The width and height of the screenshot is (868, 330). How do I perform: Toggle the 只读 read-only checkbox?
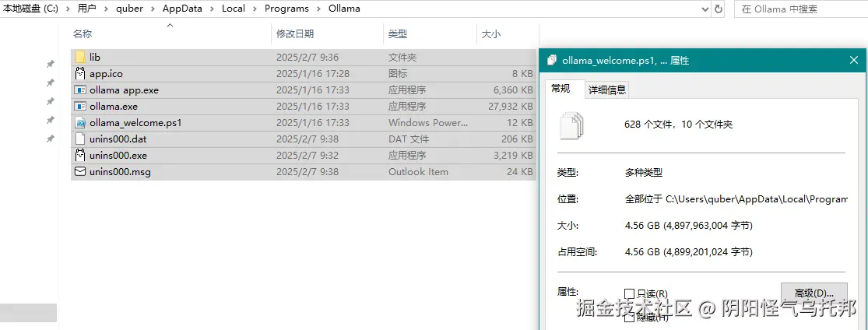tap(630, 293)
